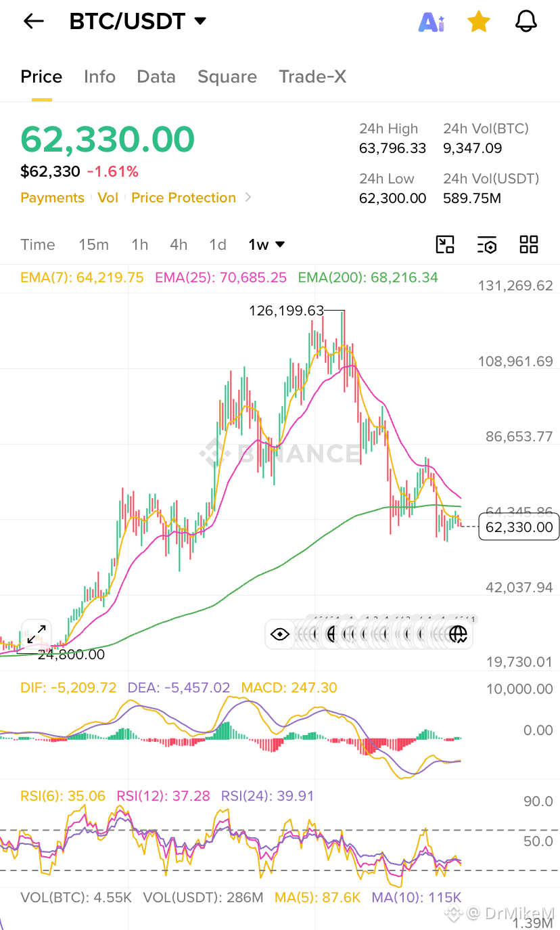Viewport: 560px width, 930px height.
Task: Click the EMA(25) indicator label
Action: (220, 278)
